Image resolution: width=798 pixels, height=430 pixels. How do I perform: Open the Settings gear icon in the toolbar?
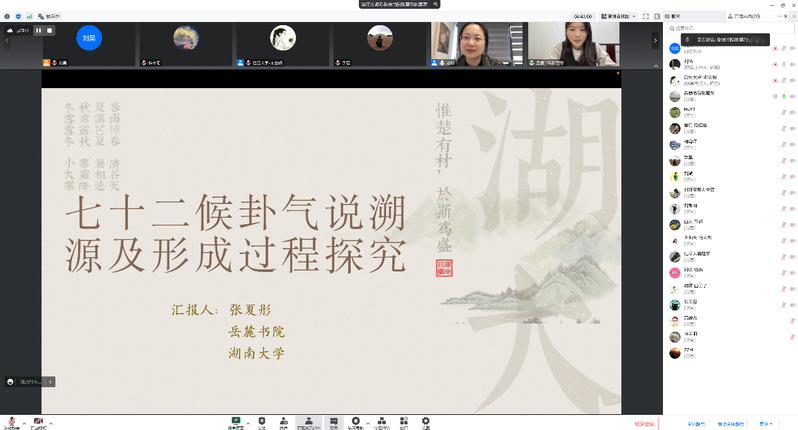tap(426, 421)
